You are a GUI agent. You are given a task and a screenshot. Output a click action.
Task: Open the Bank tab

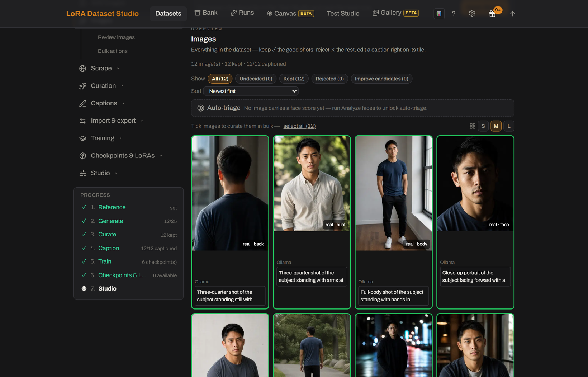click(206, 13)
